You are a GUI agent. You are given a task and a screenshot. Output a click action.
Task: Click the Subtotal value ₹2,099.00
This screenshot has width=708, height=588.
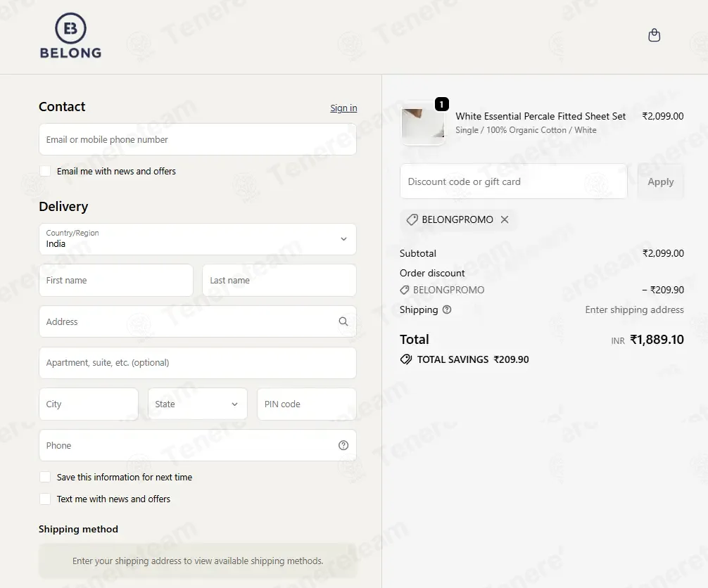click(x=663, y=253)
